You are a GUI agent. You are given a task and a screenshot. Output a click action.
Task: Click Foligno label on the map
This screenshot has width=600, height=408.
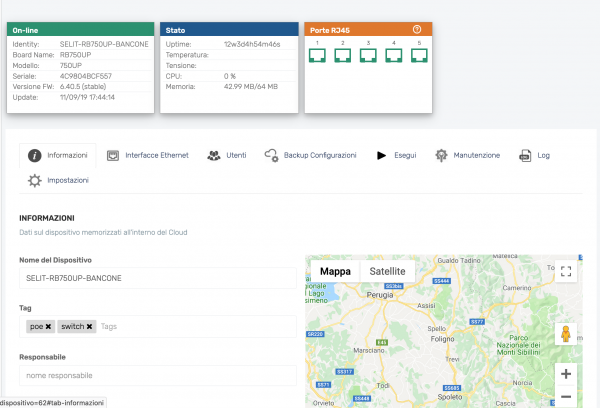click(x=442, y=339)
